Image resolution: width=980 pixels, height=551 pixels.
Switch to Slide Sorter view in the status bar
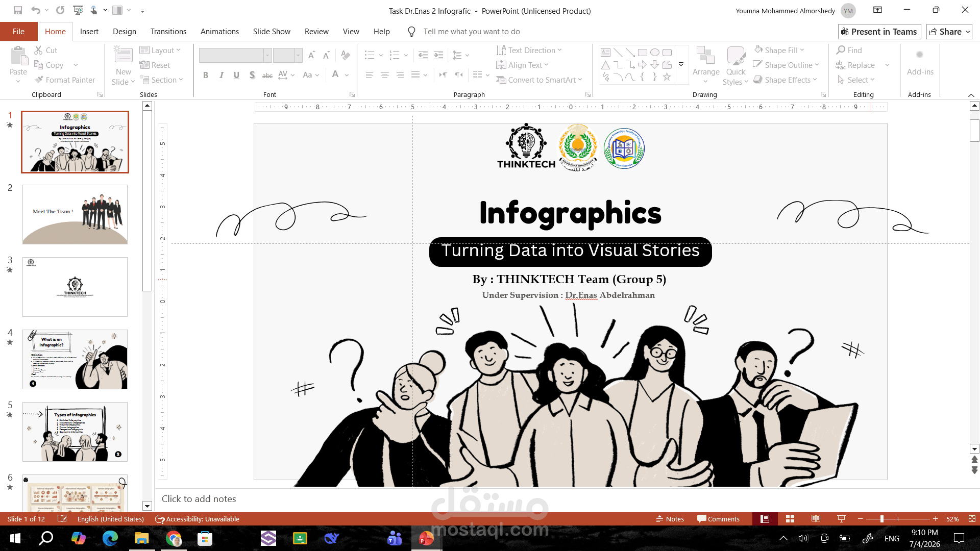pos(790,519)
